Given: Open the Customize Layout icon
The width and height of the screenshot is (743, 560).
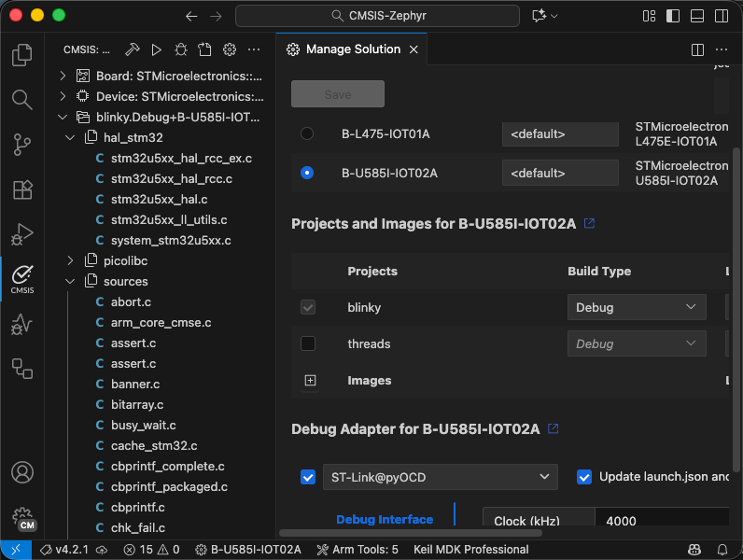Looking at the screenshot, I should click(x=649, y=16).
